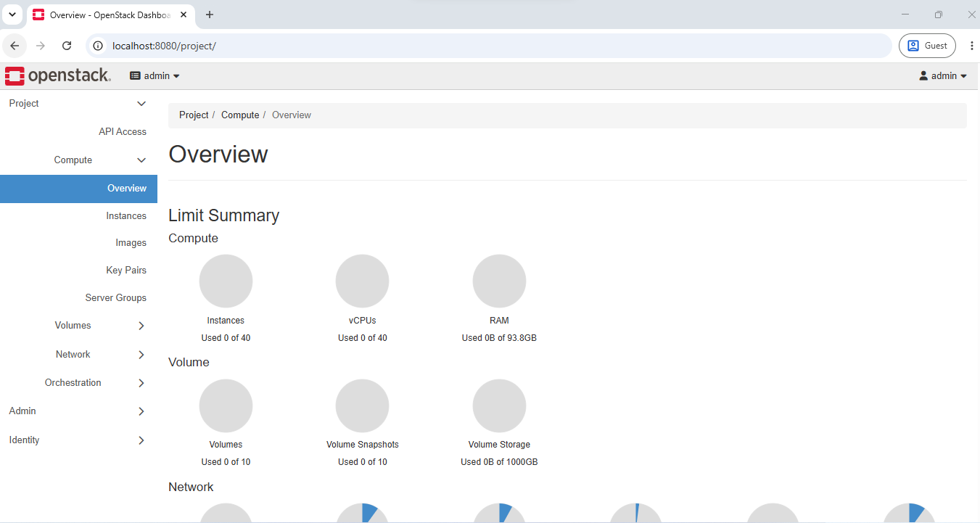
Task: Click Project in the breadcrumb
Action: click(194, 115)
